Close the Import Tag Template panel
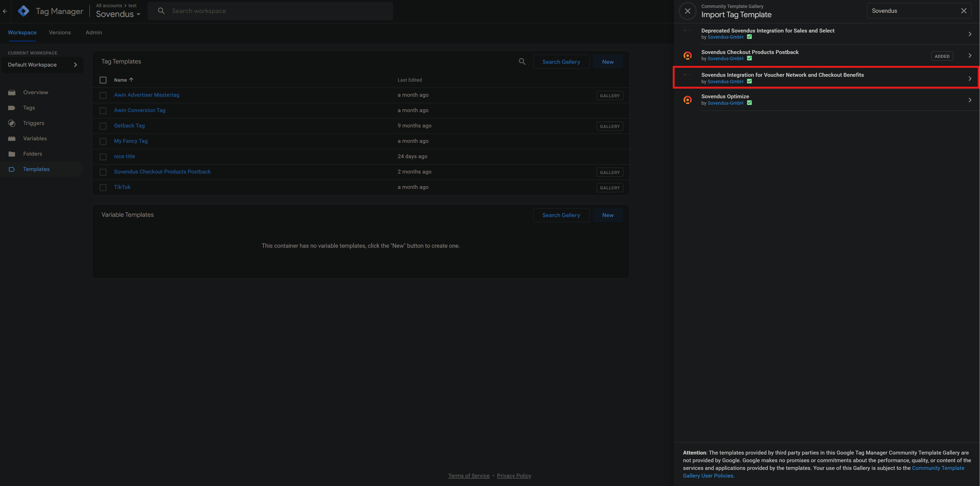The width and height of the screenshot is (980, 486). coord(687,11)
